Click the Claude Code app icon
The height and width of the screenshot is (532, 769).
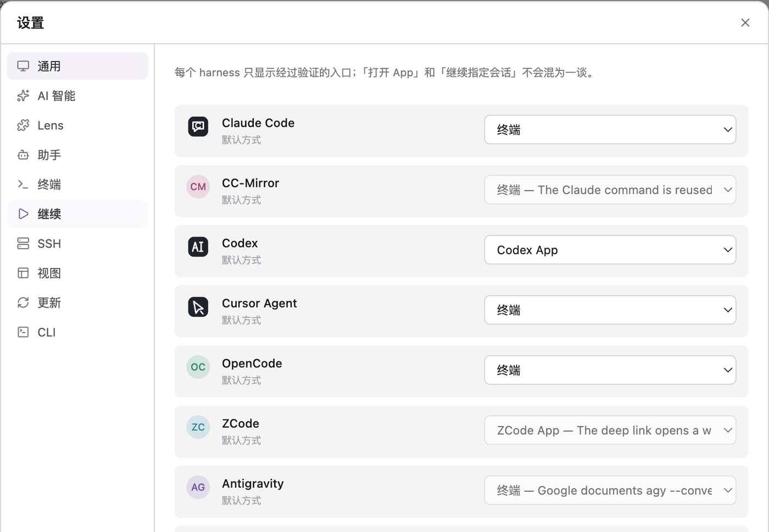click(198, 127)
